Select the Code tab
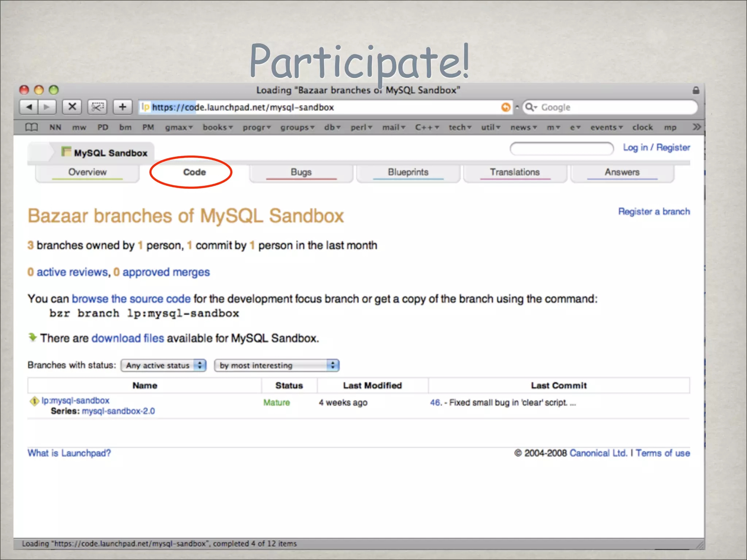The image size is (747, 560). pyautogui.click(x=194, y=172)
